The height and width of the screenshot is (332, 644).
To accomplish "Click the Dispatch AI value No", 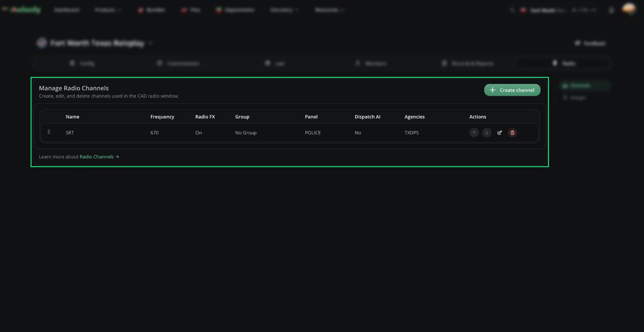I will click(x=358, y=133).
